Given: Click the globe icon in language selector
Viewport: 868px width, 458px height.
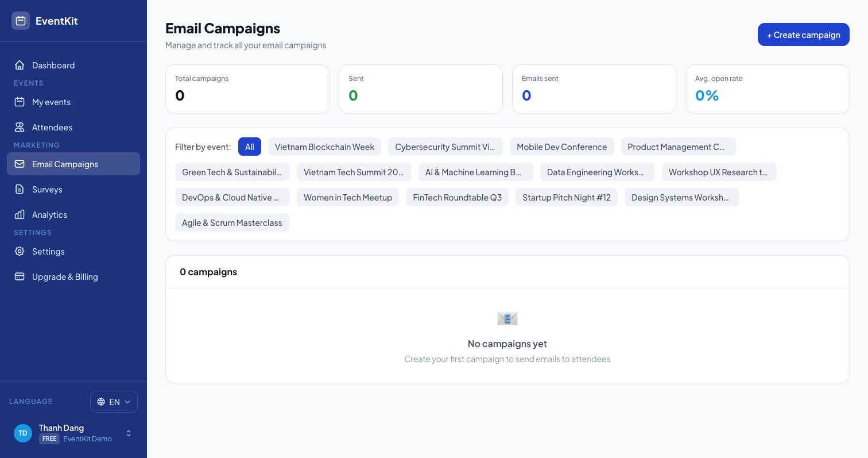Looking at the screenshot, I should tap(101, 402).
